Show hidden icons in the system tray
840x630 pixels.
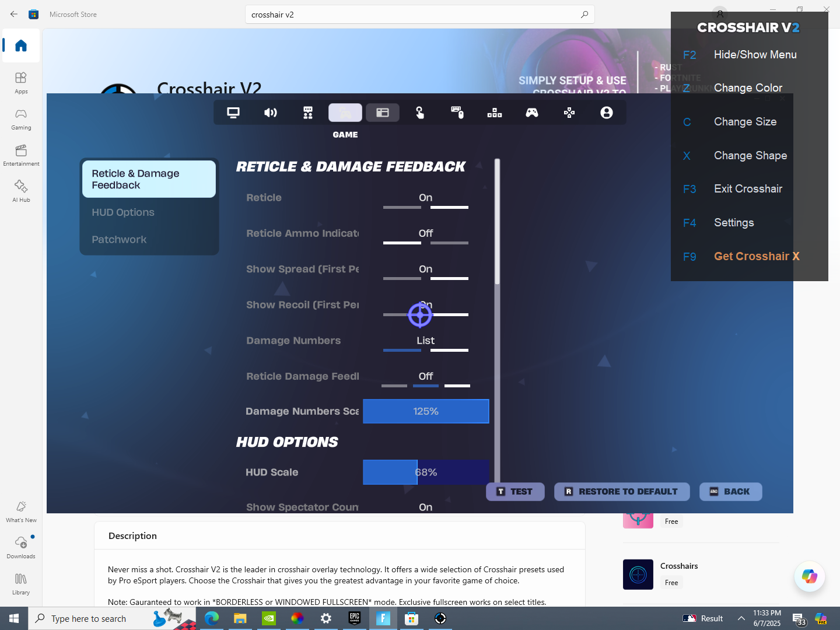pos(741,618)
